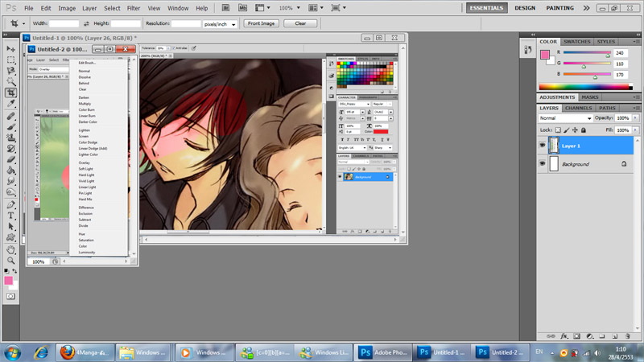
Task: Switch to Design workspace
Action: [x=525, y=8]
